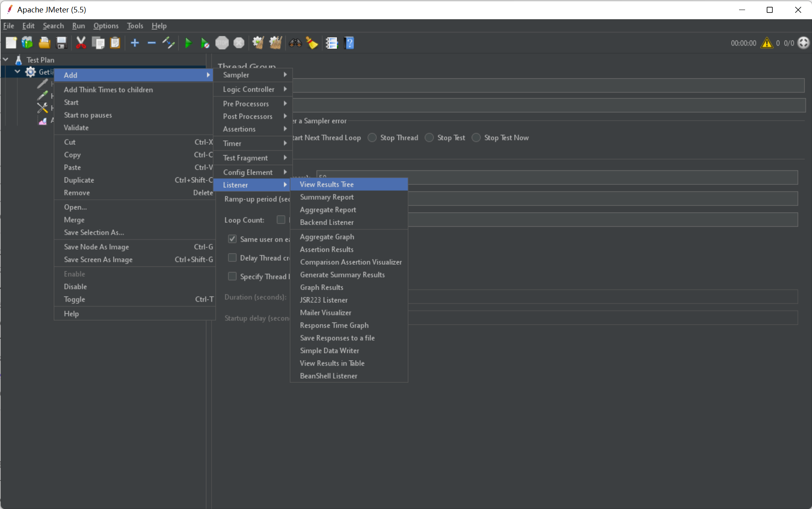Click the Test Plan tree item
The height and width of the screenshot is (509, 812).
point(40,60)
